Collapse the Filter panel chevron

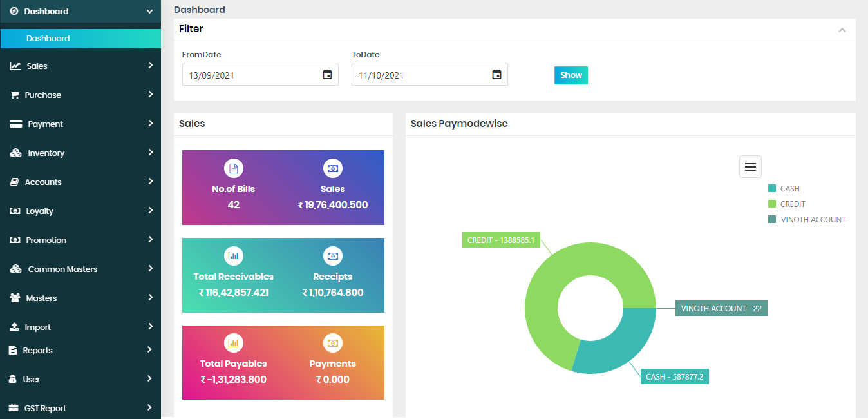pyautogui.click(x=842, y=30)
